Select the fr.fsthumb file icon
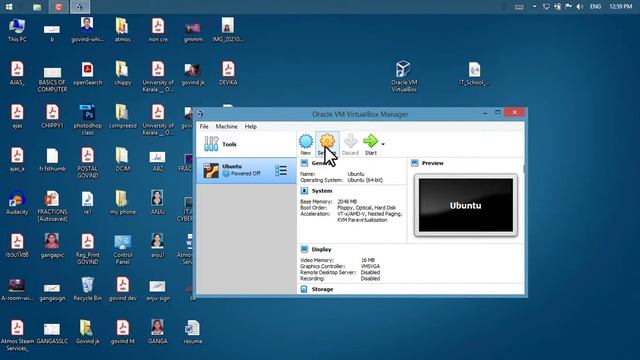Screen dimensions: 640x360 pos(52,160)
